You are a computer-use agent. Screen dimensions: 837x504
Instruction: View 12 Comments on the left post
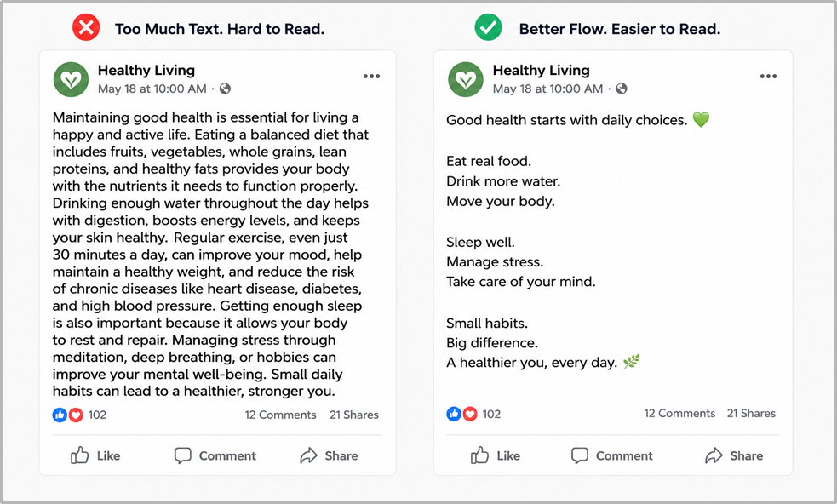pyautogui.click(x=280, y=415)
